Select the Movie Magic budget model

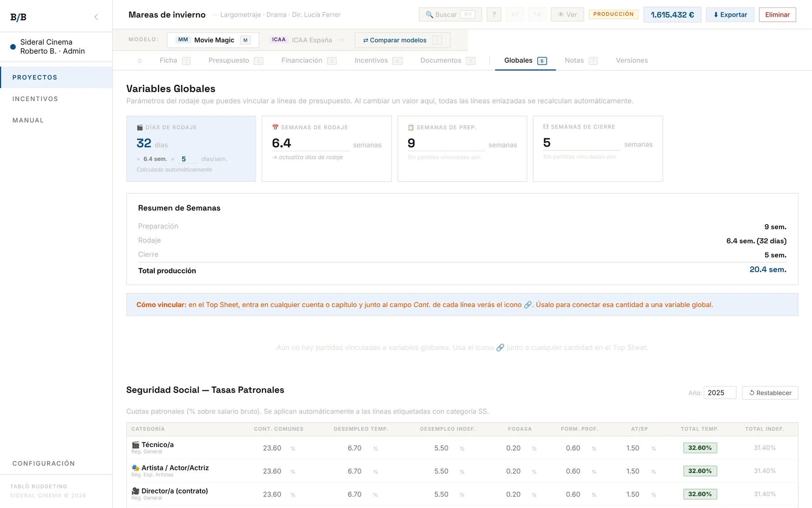point(213,40)
